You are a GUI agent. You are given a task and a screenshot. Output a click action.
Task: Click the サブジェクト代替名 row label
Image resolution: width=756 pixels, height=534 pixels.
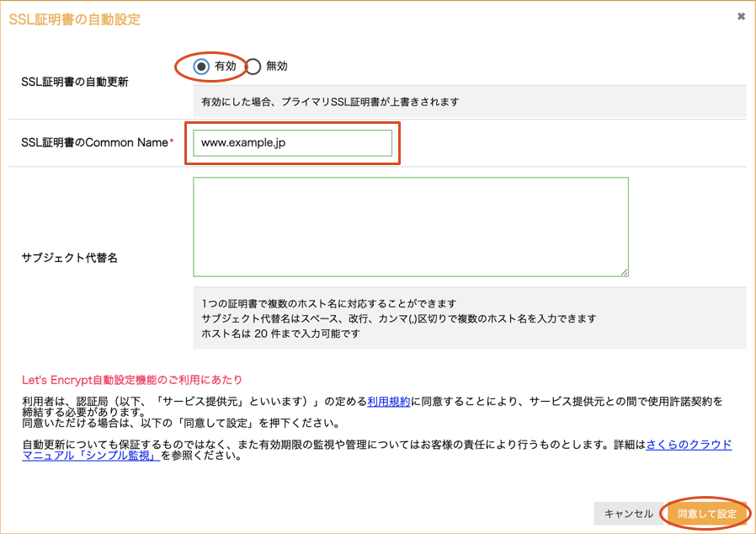(69, 258)
